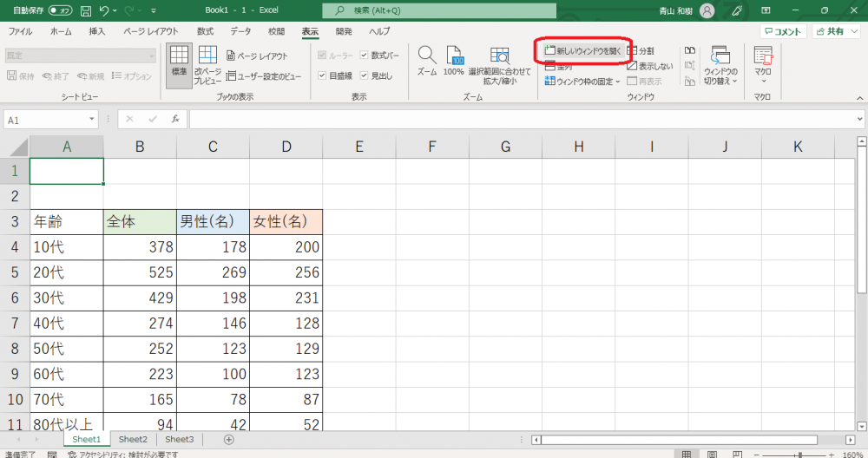Collapse the ribbon with the chevron
The image size is (868, 458).
pos(859,98)
